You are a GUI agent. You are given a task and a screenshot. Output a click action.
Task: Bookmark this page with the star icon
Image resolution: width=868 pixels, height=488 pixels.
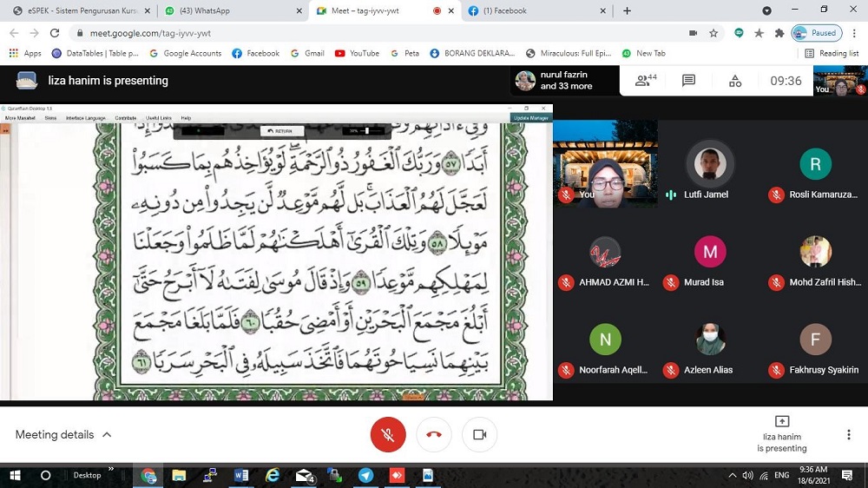(713, 33)
